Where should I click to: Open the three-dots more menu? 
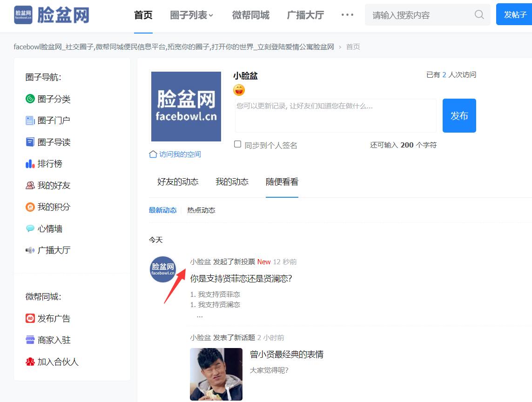coord(348,15)
